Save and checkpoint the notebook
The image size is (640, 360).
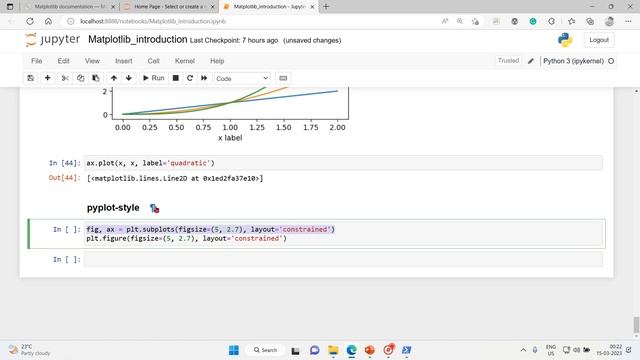pos(31,78)
